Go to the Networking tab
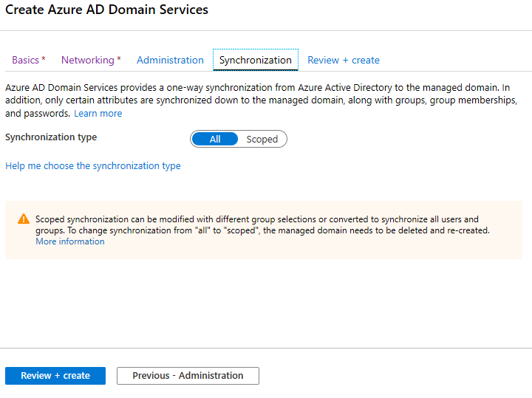This screenshot has height=398, width=532. pos(88,60)
